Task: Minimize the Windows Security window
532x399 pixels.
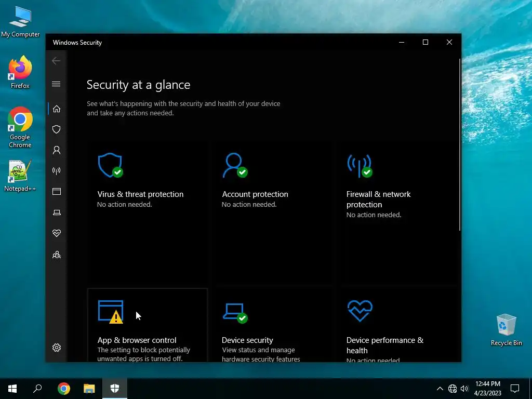Action: point(402,42)
